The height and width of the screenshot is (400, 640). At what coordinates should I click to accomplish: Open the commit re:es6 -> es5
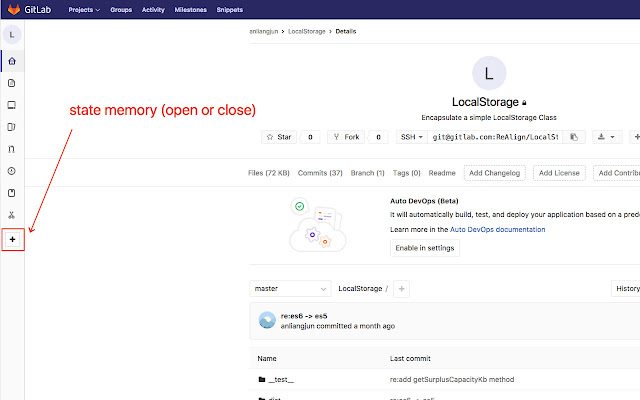pyautogui.click(x=304, y=316)
